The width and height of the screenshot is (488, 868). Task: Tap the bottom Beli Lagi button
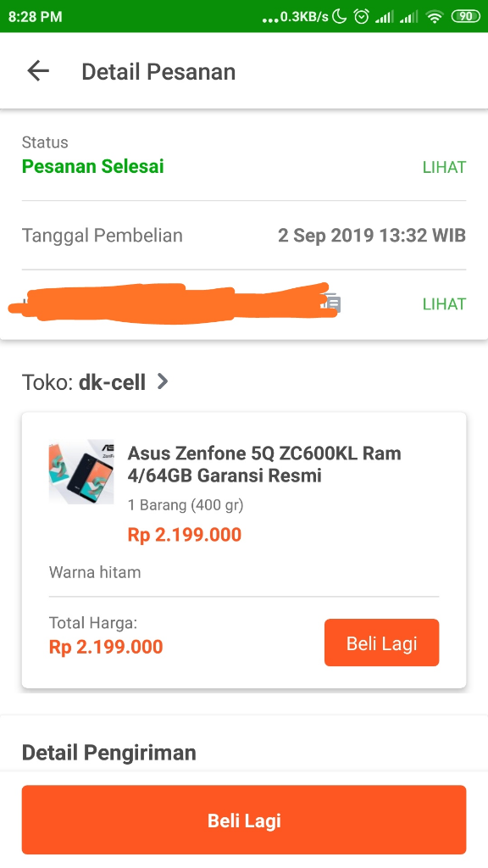[244, 820]
